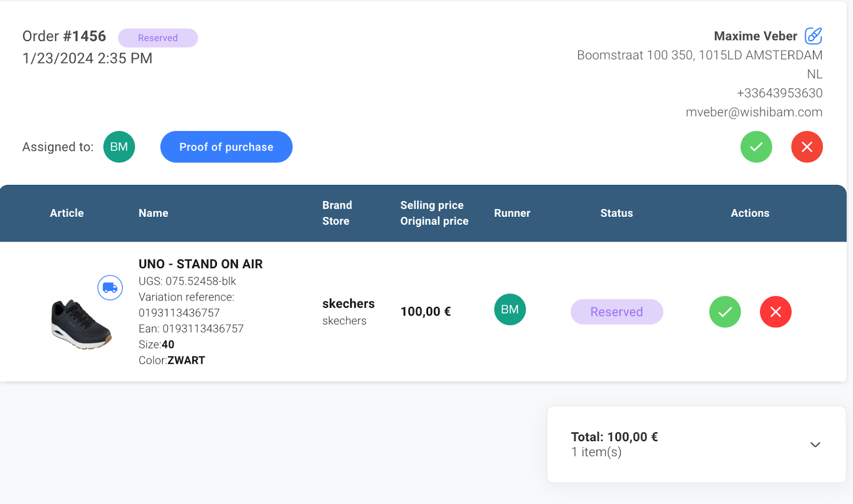Image resolution: width=853 pixels, height=504 pixels.
Task: Click email mveber@wishibam.com
Action: coord(754,112)
